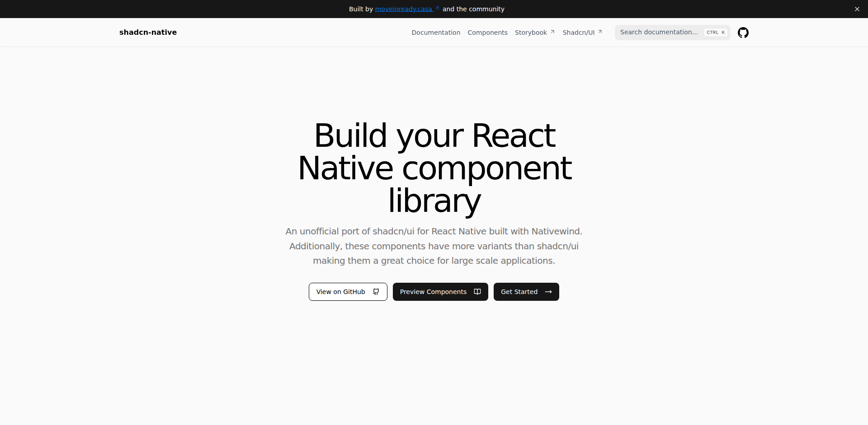Viewport: 868px width, 425px height.
Task: Focus the Search documentation field
Action: (672, 33)
